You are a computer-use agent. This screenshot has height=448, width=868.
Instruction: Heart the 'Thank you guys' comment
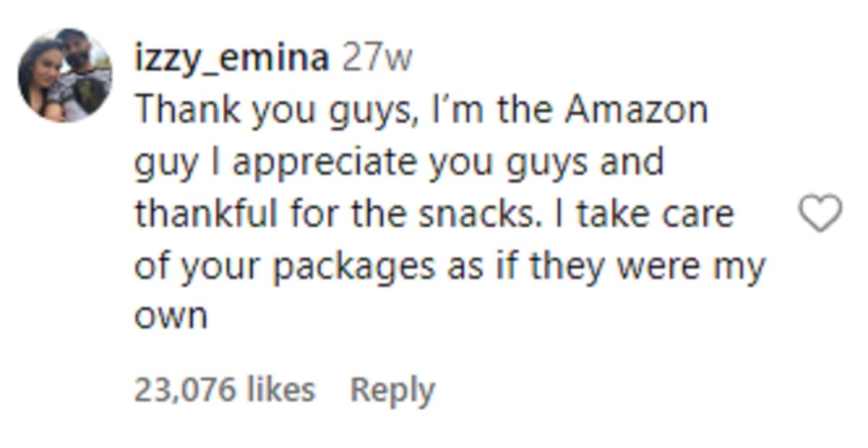click(x=820, y=214)
